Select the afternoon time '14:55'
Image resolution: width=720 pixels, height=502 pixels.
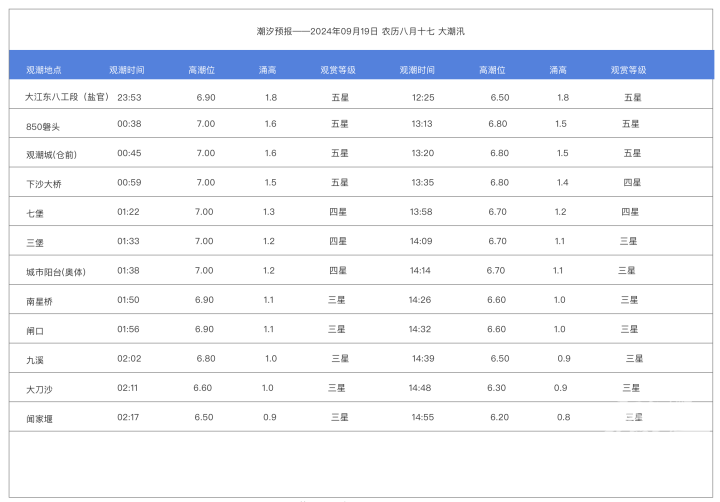(422, 417)
